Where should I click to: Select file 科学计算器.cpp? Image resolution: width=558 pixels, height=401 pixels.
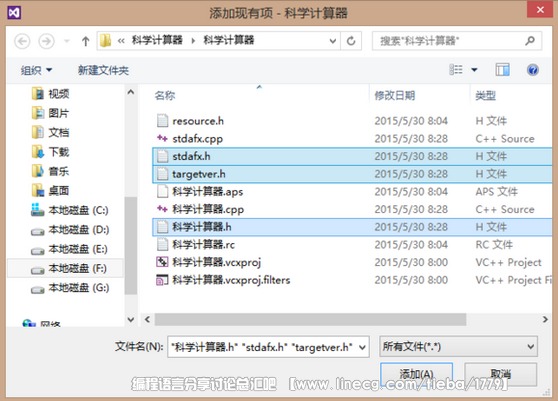[x=352, y=209]
